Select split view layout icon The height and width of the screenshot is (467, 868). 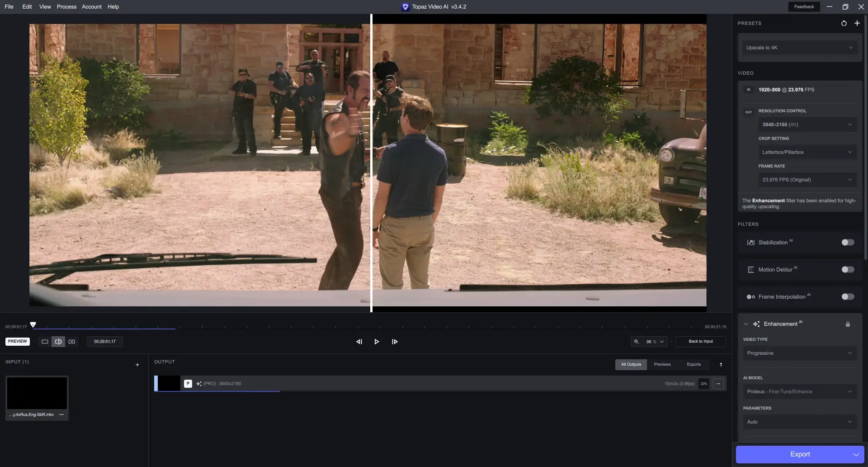58,342
